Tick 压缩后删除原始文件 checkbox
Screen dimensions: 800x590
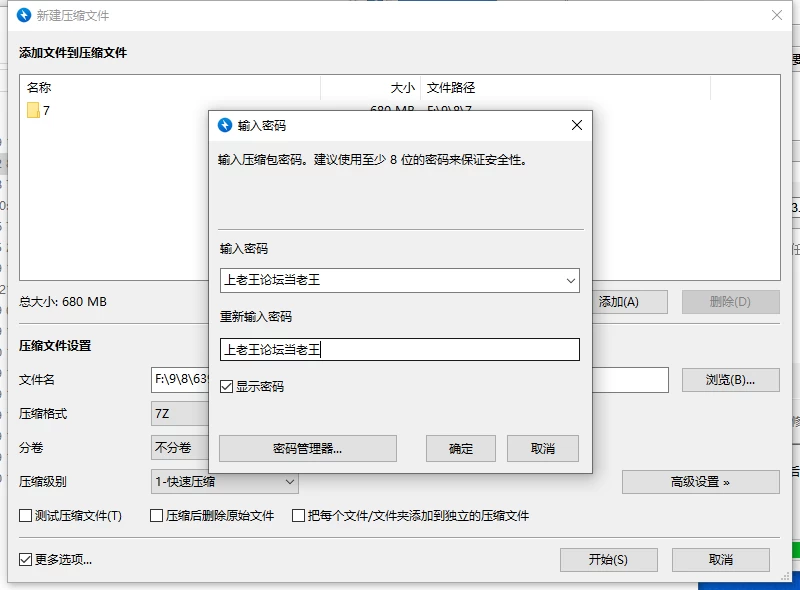[x=156, y=515]
